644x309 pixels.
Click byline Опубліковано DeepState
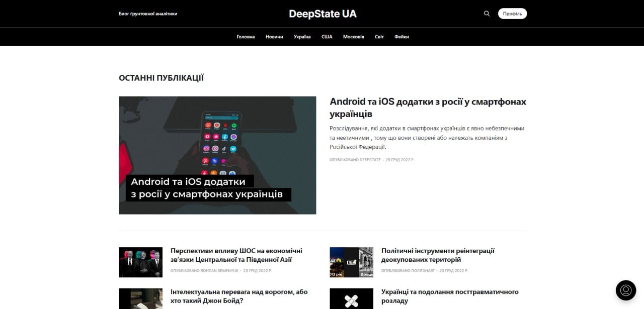pos(355,160)
